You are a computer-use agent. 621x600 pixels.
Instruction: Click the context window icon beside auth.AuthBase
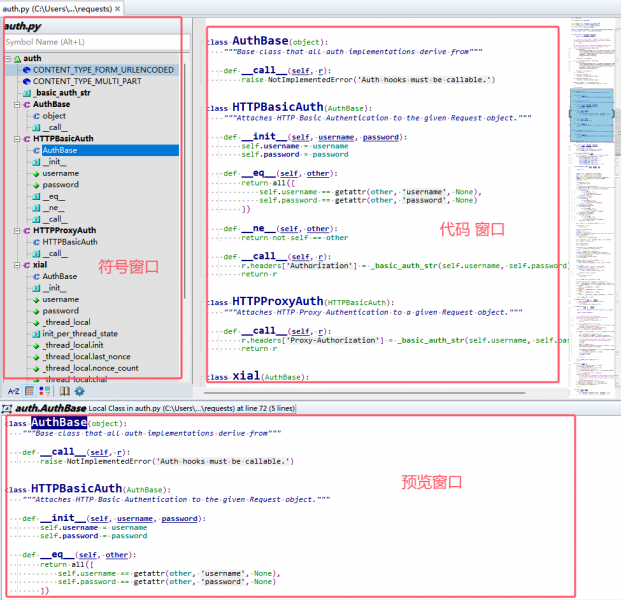coord(7,408)
